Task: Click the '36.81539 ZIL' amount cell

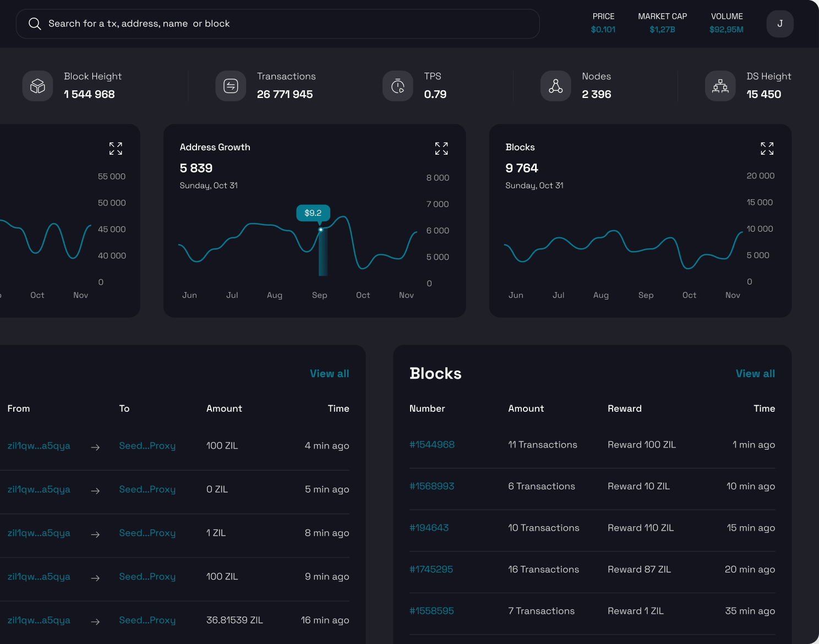Action: pyautogui.click(x=234, y=620)
